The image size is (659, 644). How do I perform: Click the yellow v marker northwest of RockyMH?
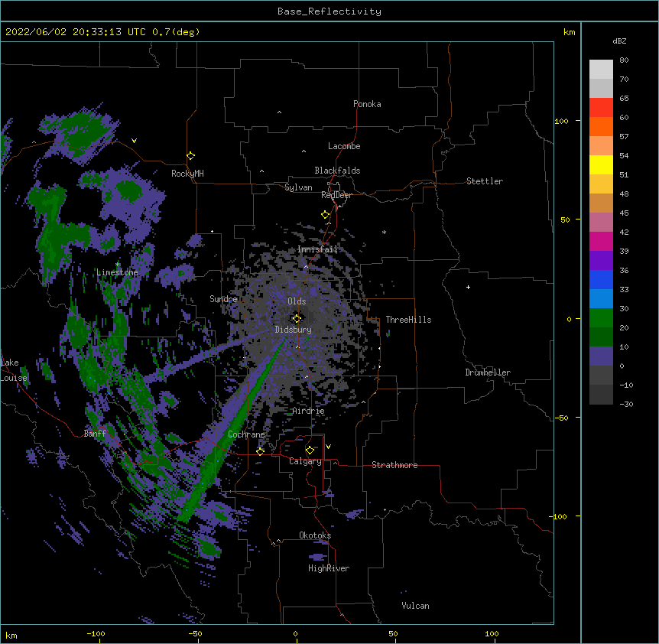tap(134, 141)
